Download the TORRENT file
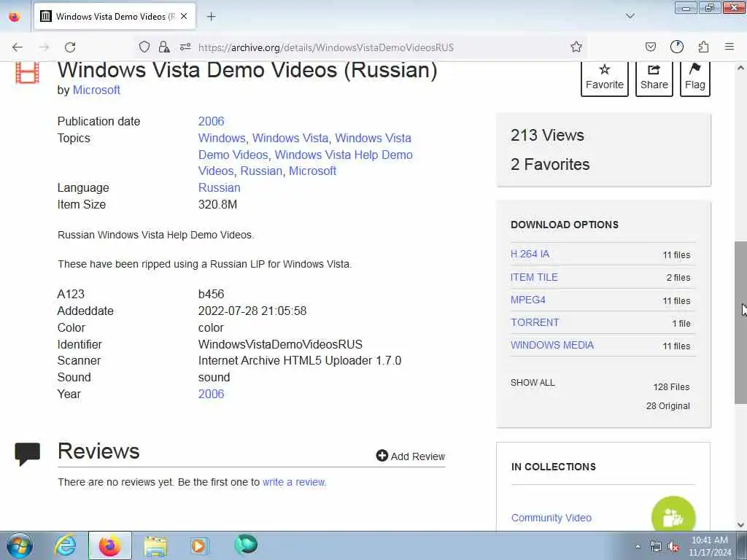The image size is (747, 560). (x=535, y=322)
